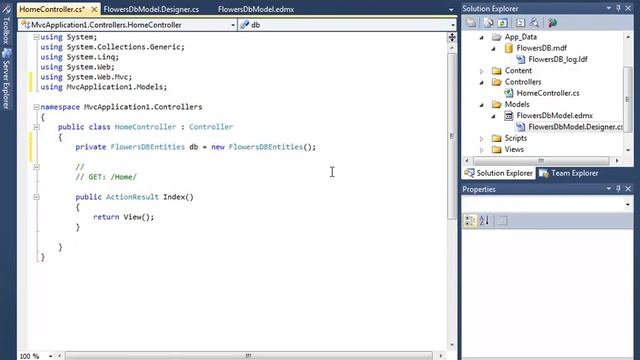Open the class navigation dropdown for HomeController
The height and width of the screenshot is (360, 640).
[x=233, y=25]
